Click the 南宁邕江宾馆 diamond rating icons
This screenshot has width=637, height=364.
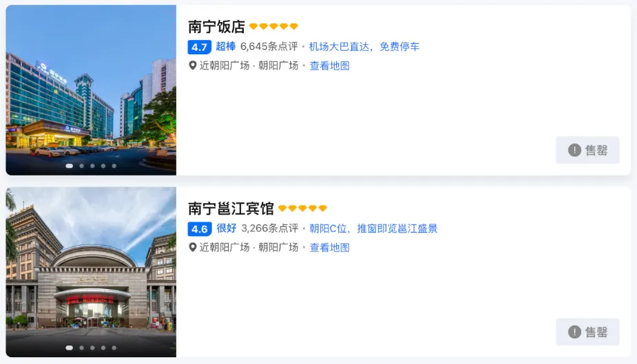tap(302, 208)
